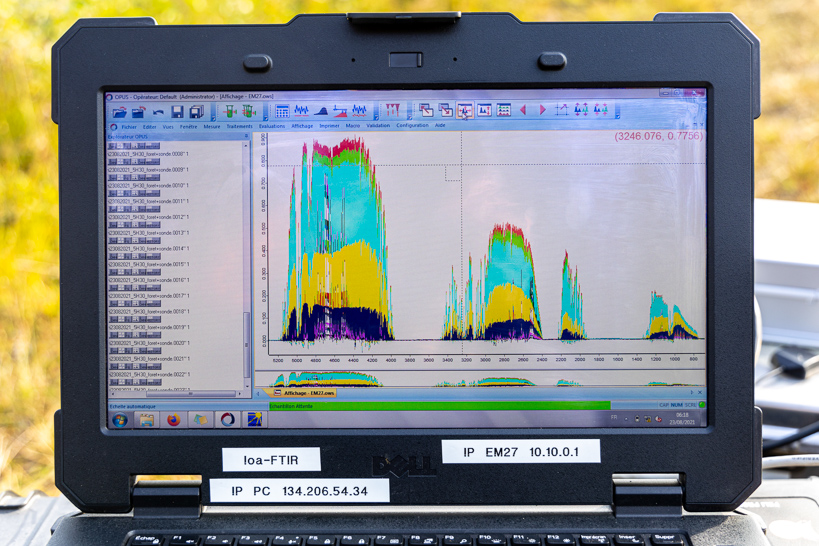This screenshot has height=546, width=819.
Task: Launch Firefox from the taskbar
Action: click(x=174, y=420)
